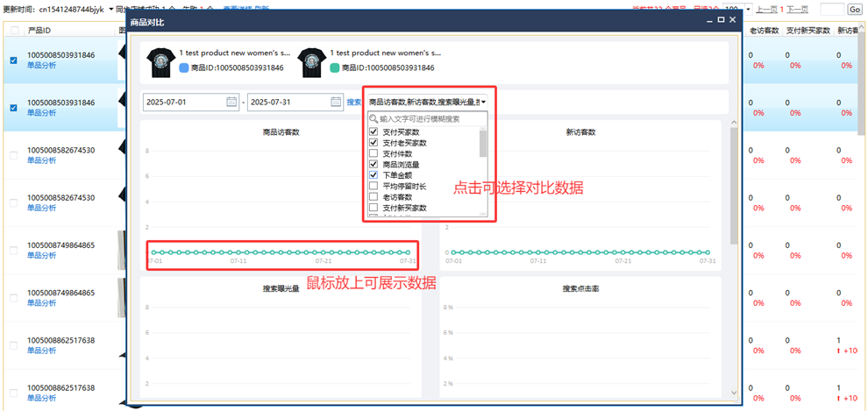Image resolution: width=868 pixels, height=411 pixels.
Task: Click 07-21 axis label in 新访客数 chart
Action: click(x=623, y=260)
